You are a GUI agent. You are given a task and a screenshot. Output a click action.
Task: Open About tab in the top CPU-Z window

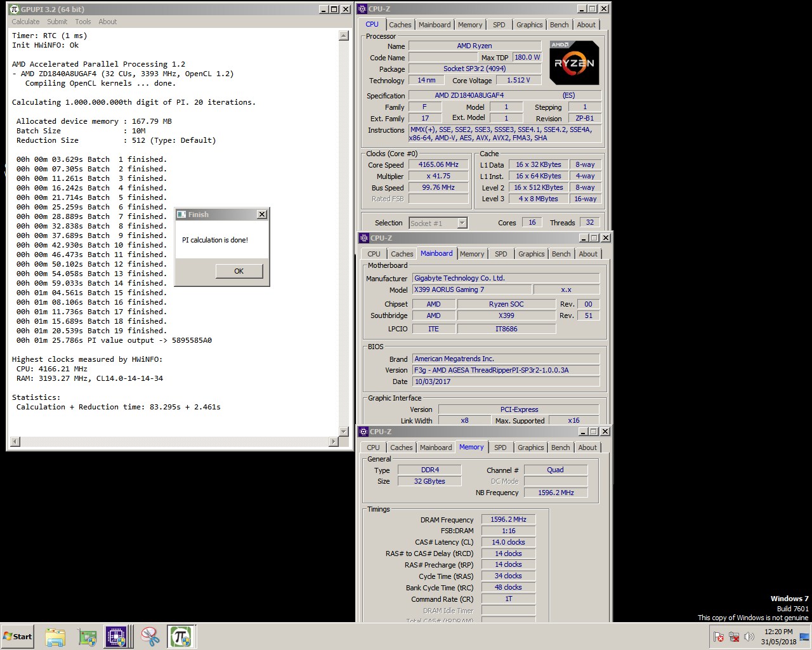(x=586, y=25)
